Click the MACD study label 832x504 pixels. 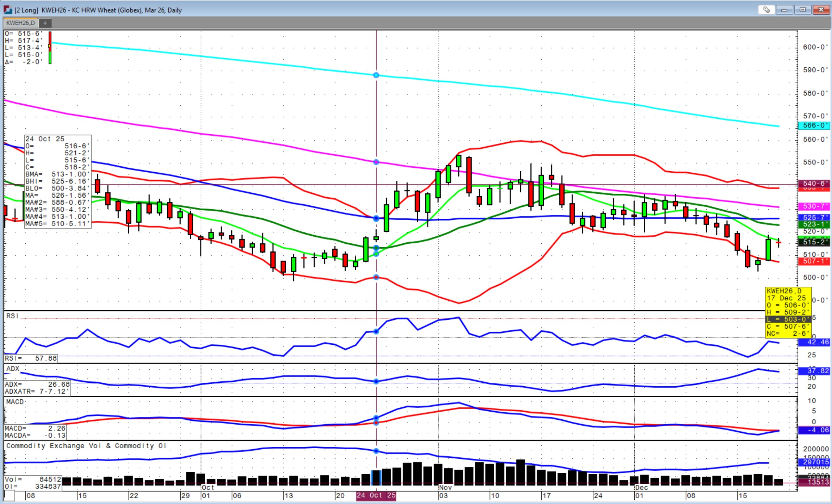tap(15, 402)
